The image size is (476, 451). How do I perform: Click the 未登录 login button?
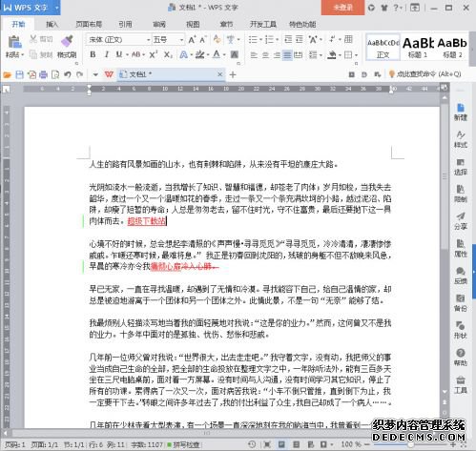pos(342,8)
